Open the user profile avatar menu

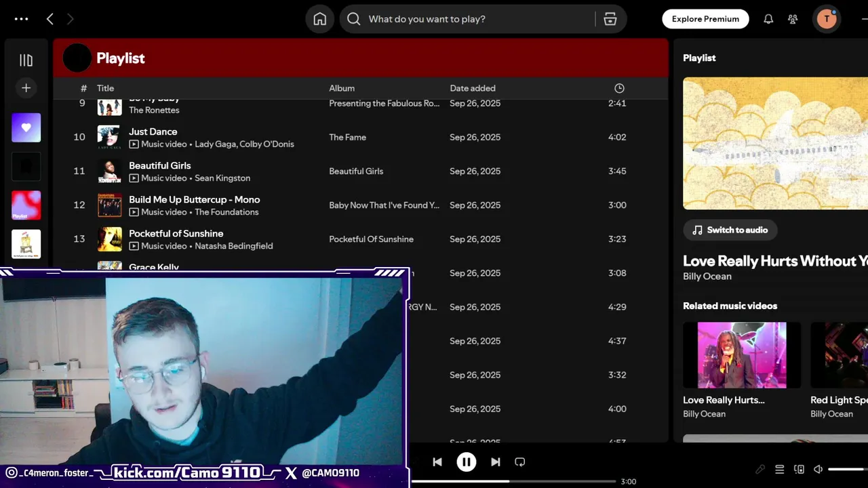[x=827, y=19]
